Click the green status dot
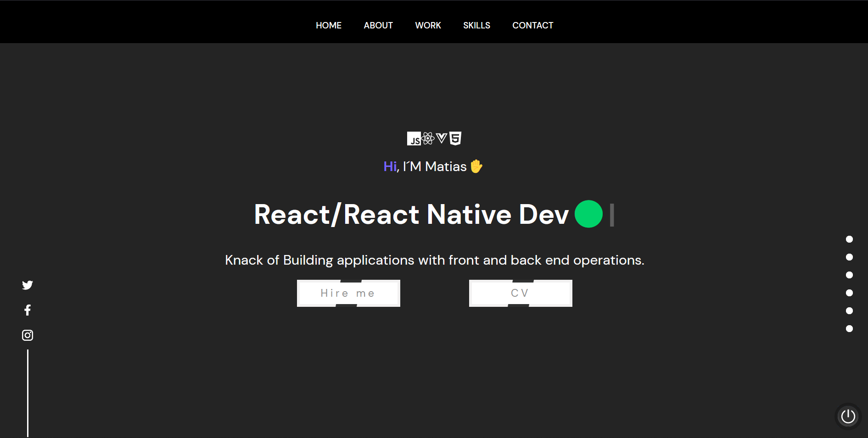The image size is (868, 438). [588, 214]
